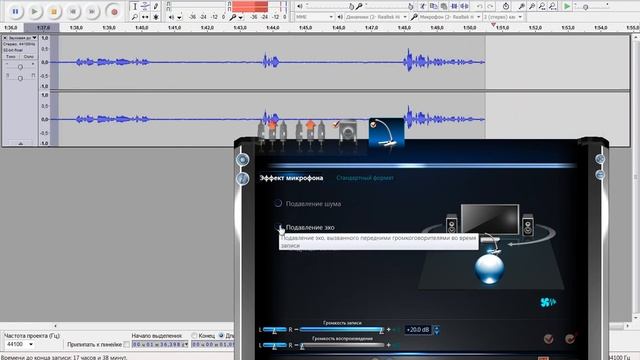Select the microphone device tab in Realtek

click(386, 133)
